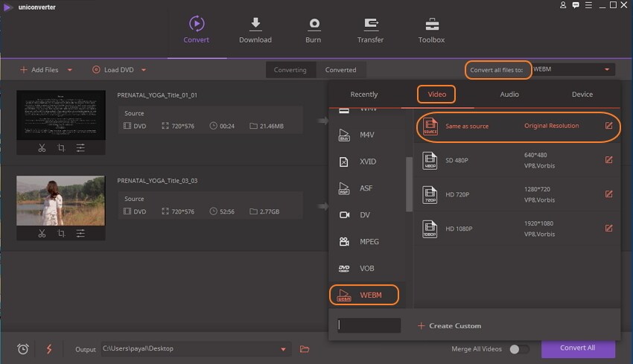Select the Same as source preset
This screenshot has height=364, width=633.
(x=517, y=127)
